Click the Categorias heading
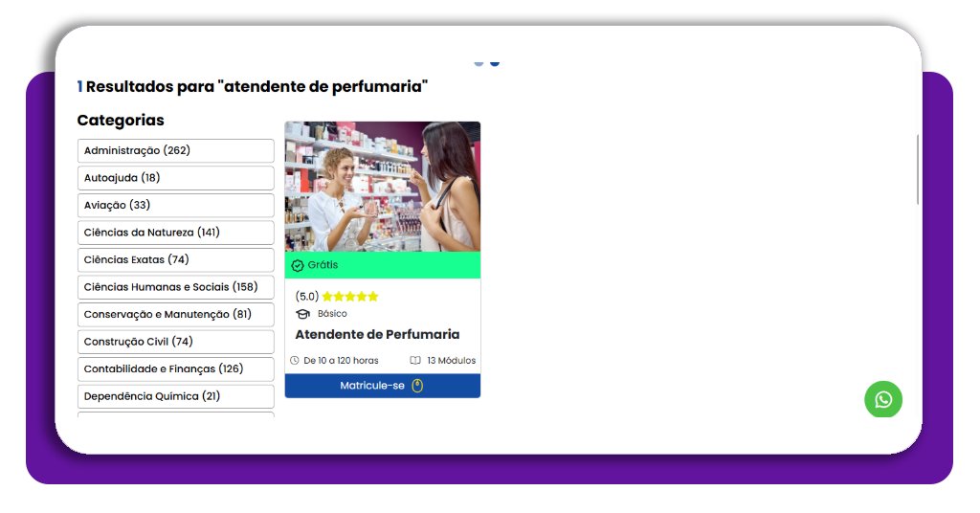 [121, 120]
